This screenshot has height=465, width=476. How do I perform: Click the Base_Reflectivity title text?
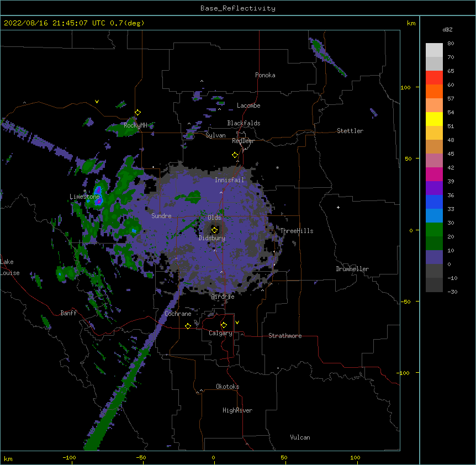pyautogui.click(x=238, y=8)
